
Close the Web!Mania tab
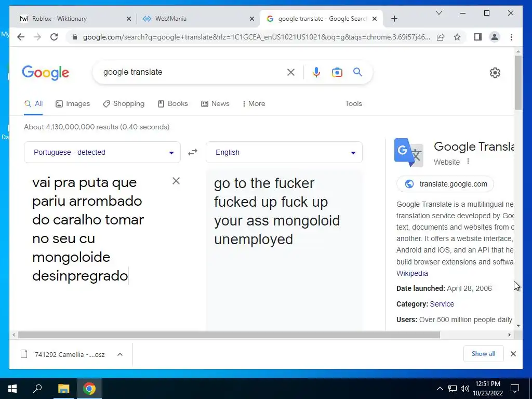[x=252, y=19]
